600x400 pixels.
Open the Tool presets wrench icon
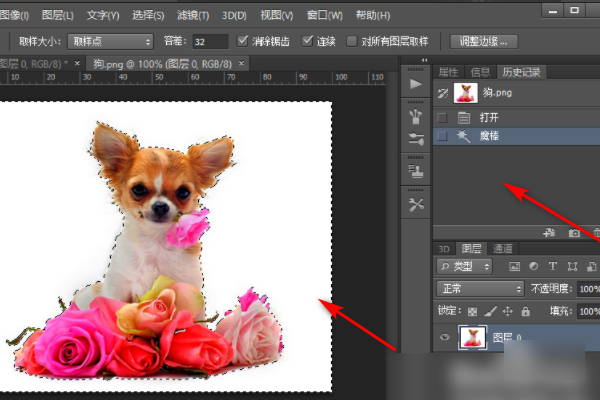pyautogui.click(x=416, y=204)
